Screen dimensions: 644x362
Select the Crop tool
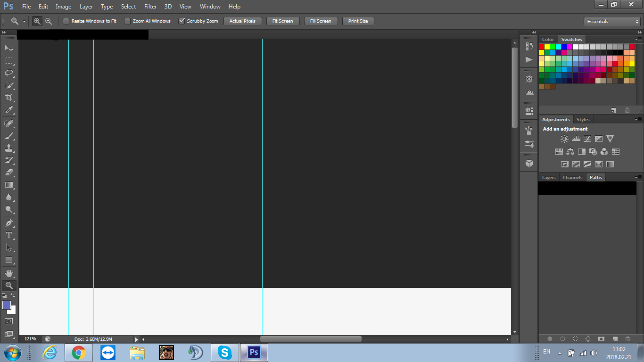(9, 98)
